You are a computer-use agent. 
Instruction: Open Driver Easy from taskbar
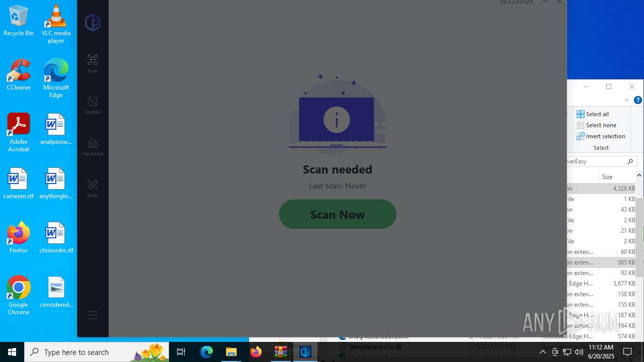pos(305,352)
